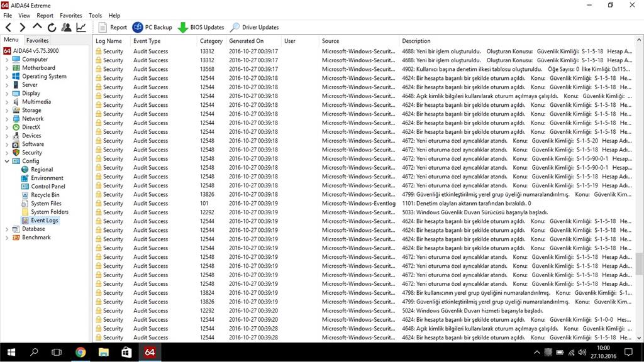This screenshot has height=362, width=644.
Task: Open the Regional globe icon under Config
Action: (25, 170)
